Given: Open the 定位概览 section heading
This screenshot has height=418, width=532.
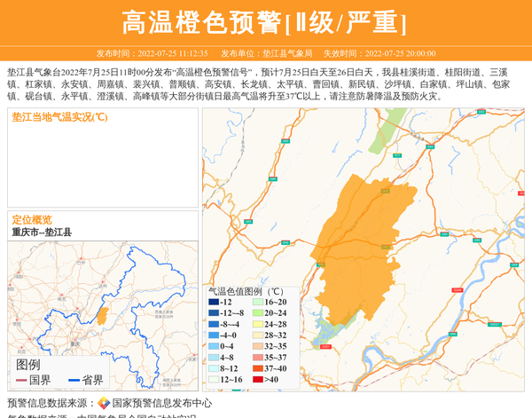Looking at the screenshot, I should click(x=32, y=220).
